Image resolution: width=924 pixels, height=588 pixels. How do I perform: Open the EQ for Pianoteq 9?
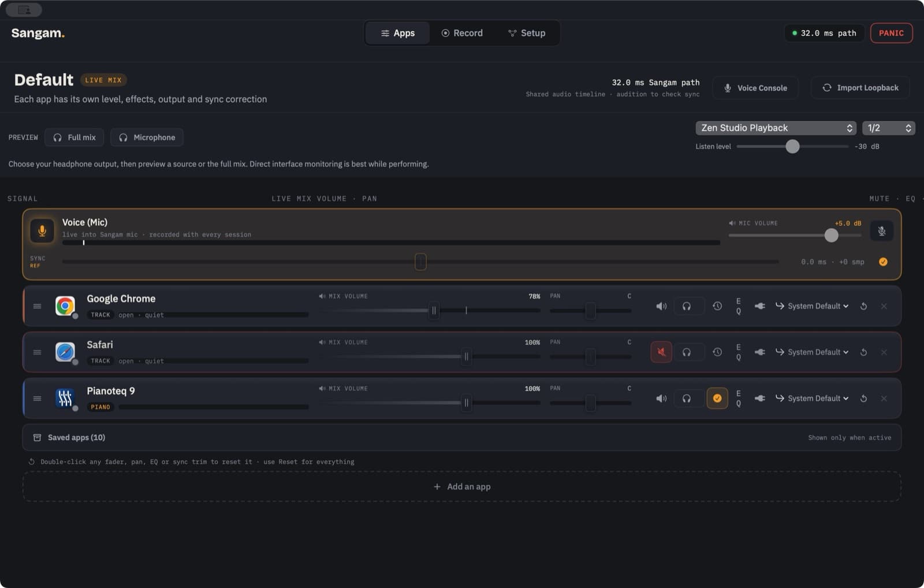pos(739,399)
